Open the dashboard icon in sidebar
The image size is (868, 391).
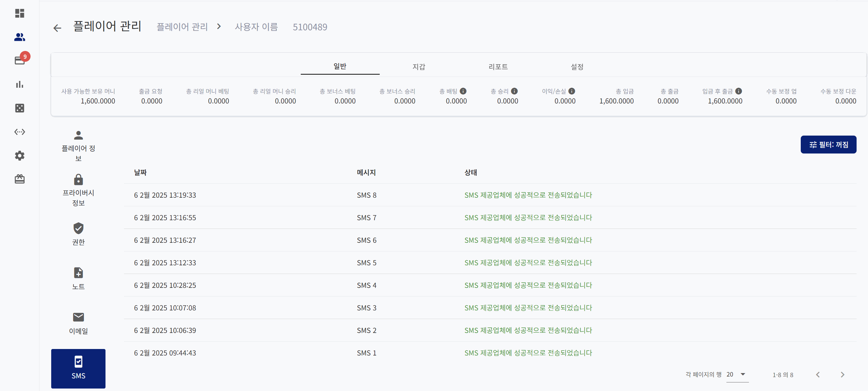coord(19,13)
